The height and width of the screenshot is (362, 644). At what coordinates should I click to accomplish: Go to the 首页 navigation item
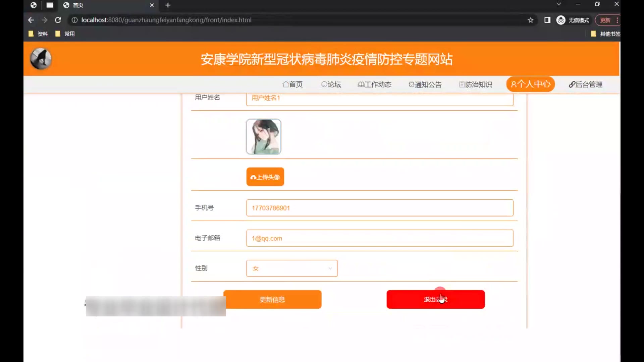[292, 84]
